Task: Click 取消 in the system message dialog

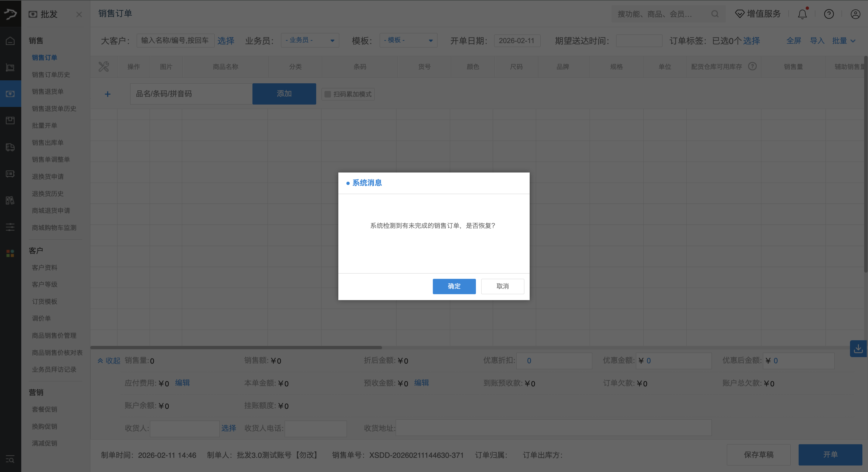Action: tap(502, 286)
